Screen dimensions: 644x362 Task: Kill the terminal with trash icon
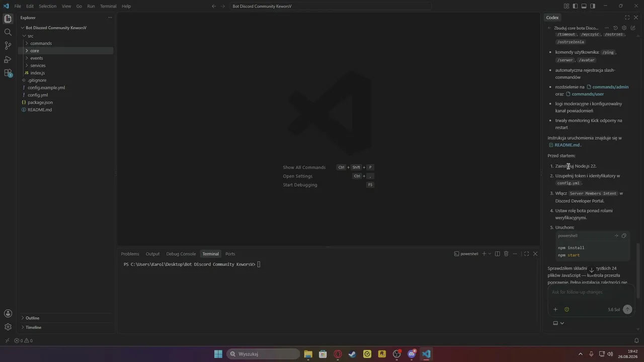tap(506, 254)
